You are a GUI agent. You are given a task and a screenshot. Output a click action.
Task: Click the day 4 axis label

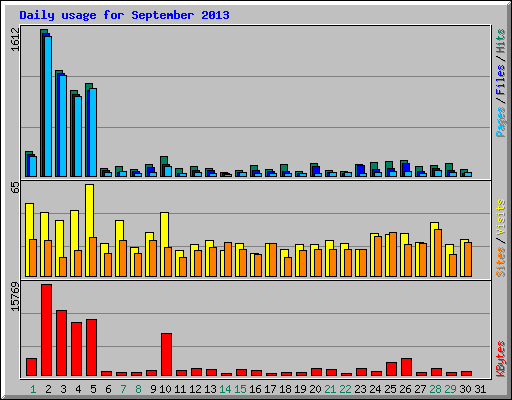coord(78,389)
